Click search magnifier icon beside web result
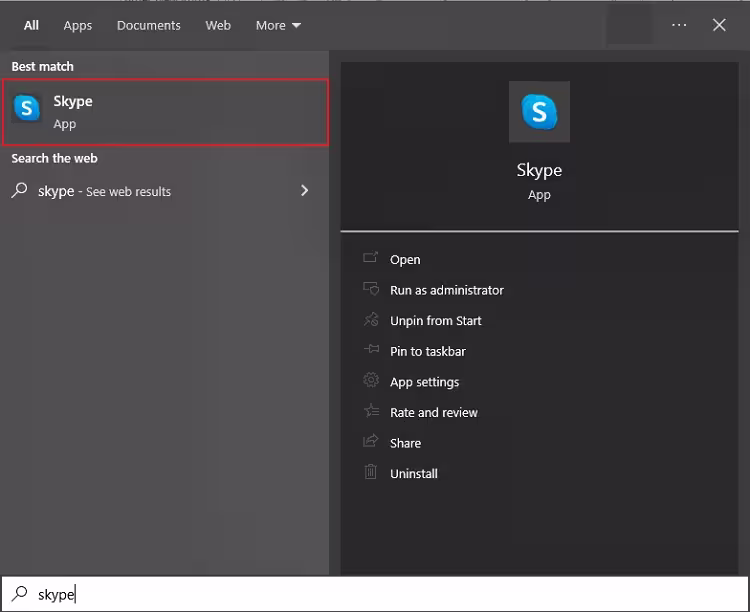This screenshot has height=612, width=750. [x=19, y=190]
